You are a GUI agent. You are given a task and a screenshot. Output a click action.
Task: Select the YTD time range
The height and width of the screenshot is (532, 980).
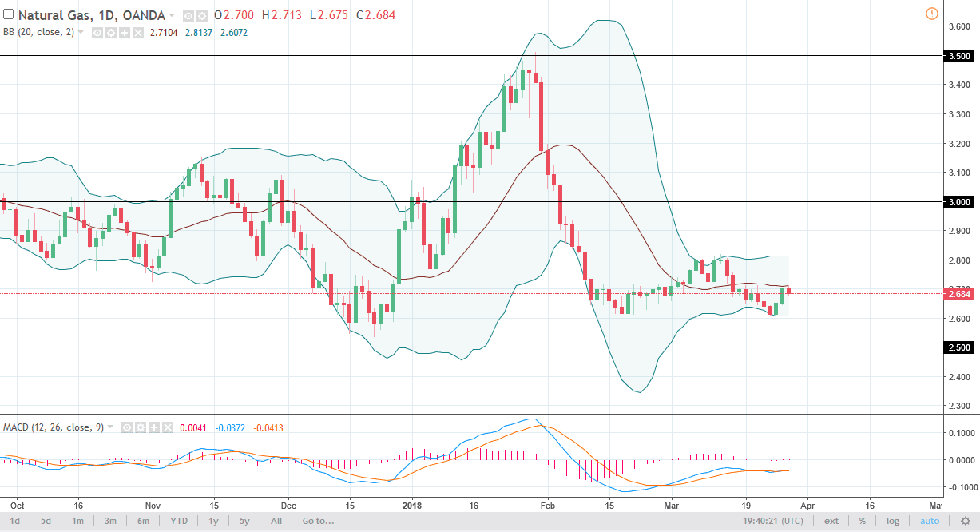[x=178, y=521]
